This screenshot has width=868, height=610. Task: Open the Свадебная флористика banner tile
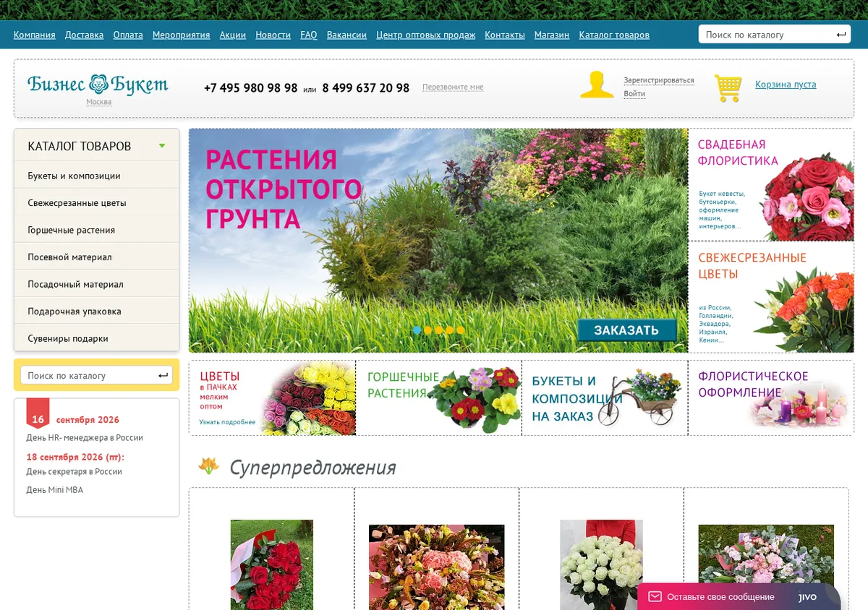(771, 185)
